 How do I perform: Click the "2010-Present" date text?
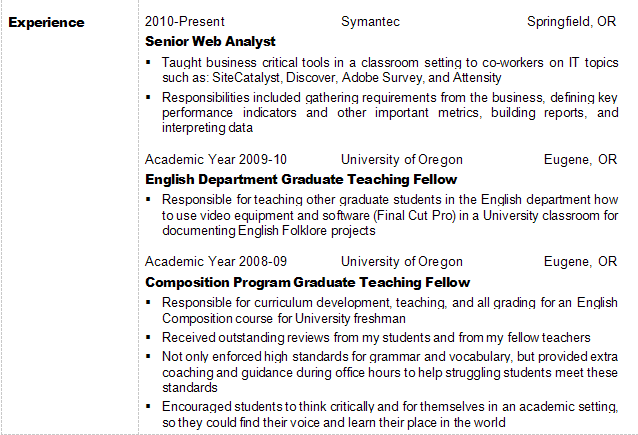185,21
